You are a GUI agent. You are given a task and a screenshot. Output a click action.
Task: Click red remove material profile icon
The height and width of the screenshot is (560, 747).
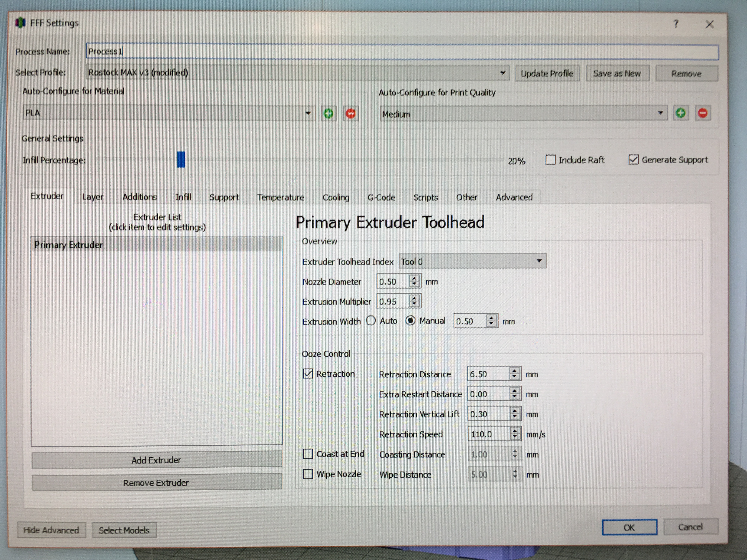(x=351, y=113)
